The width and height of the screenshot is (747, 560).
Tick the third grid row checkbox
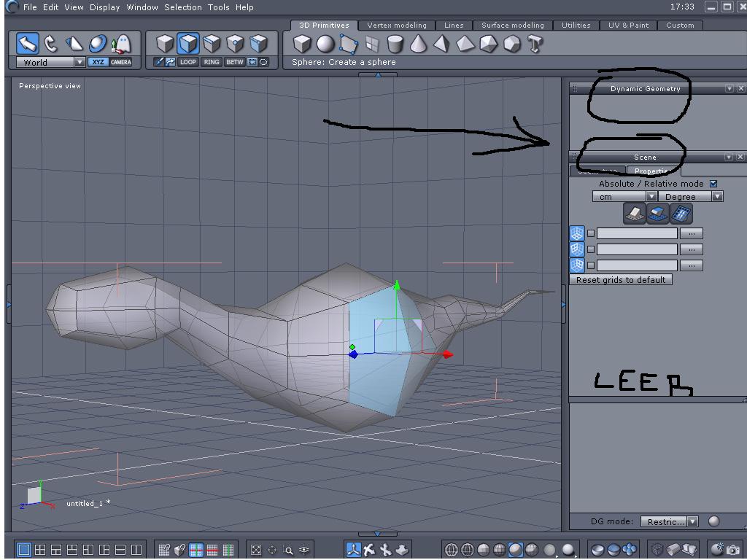591,265
